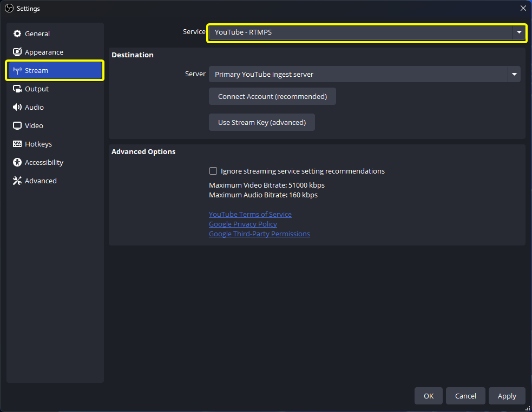Click the Server label
Screen dimensions: 532x412
[195, 74]
